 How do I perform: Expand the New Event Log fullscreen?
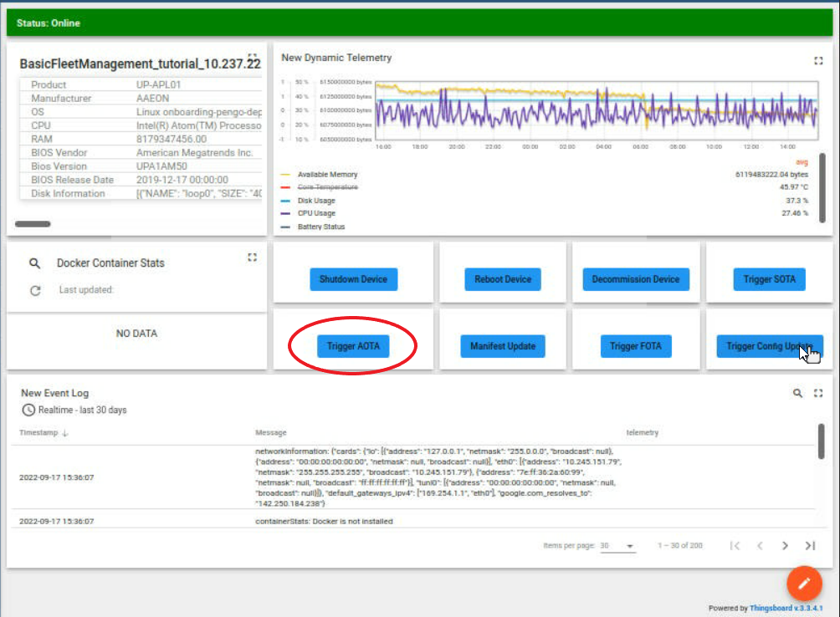click(x=818, y=392)
